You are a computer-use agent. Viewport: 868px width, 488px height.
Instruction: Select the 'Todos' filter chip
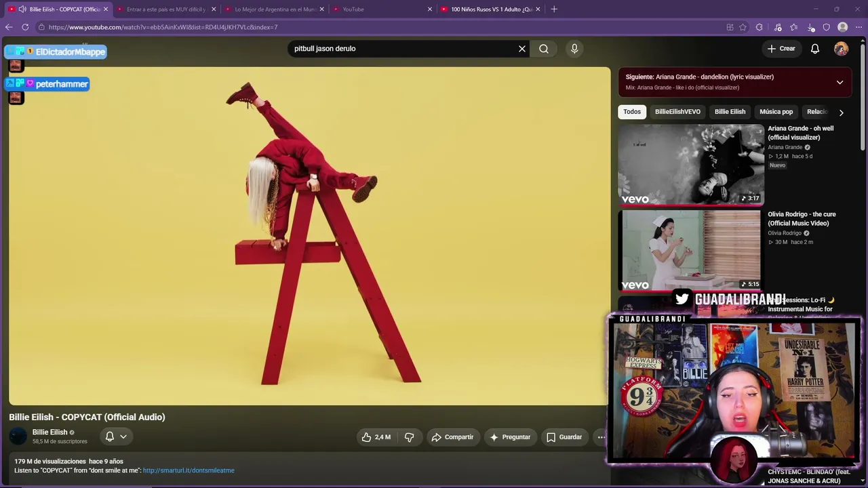[x=632, y=112]
